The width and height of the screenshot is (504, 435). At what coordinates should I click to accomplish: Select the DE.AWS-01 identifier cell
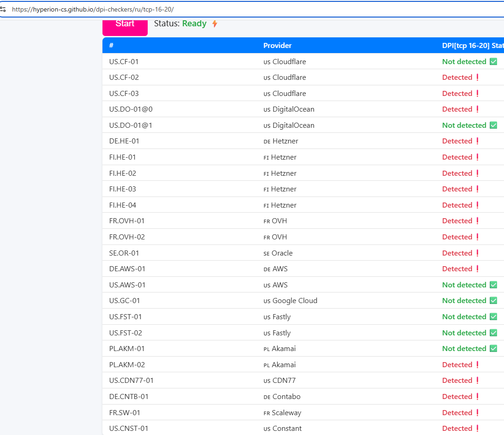pyautogui.click(x=127, y=268)
